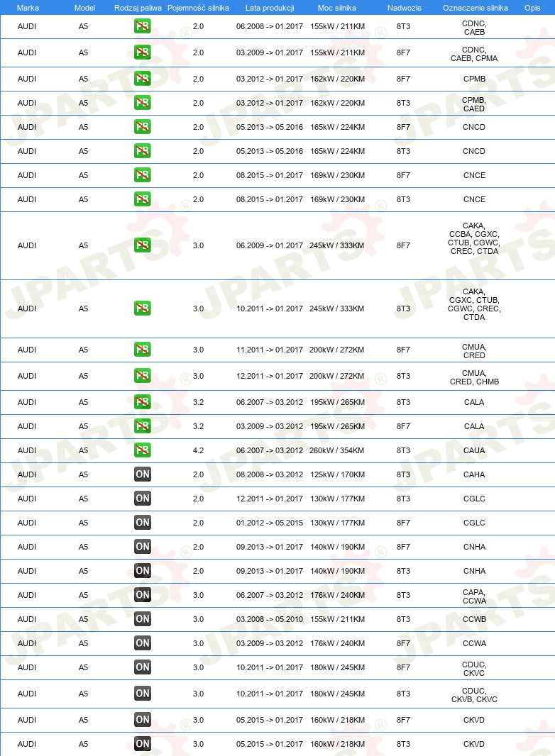The image size is (555, 756).
Task: Select the CMUA, CRED, CHMB engine code cell
Action: (474, 377)
